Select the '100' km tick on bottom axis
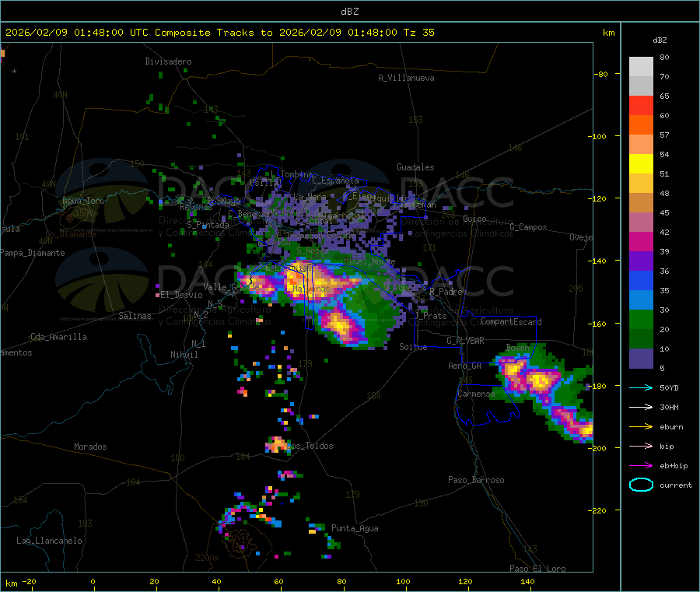This screenshot has height=592, width=700. 403,581
